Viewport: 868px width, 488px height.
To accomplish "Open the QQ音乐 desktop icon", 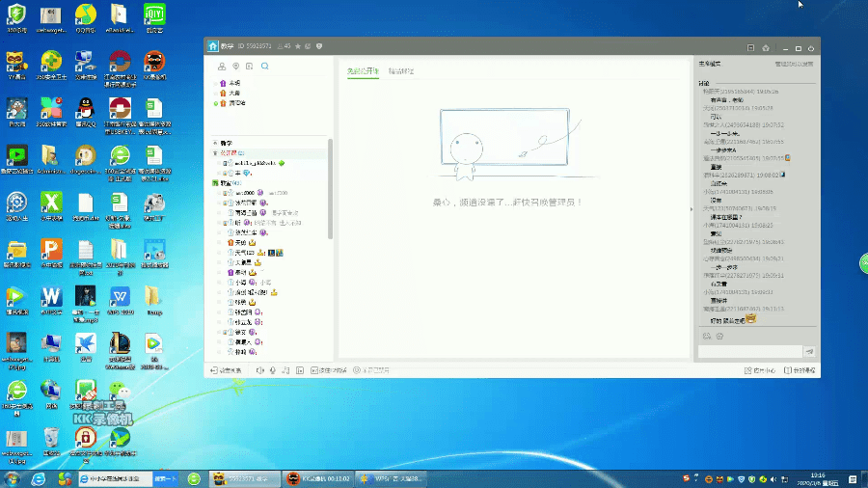I will (x=85, y=18).
